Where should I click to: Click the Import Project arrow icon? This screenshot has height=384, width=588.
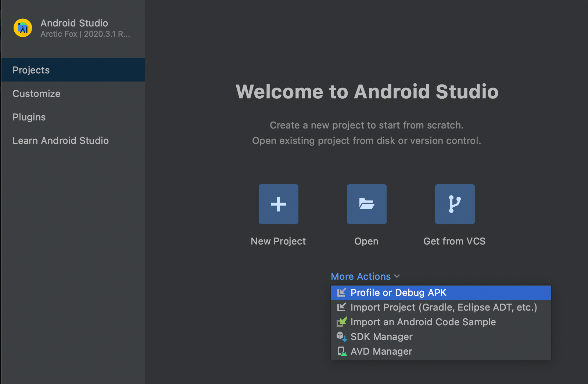tap(342, 307)
